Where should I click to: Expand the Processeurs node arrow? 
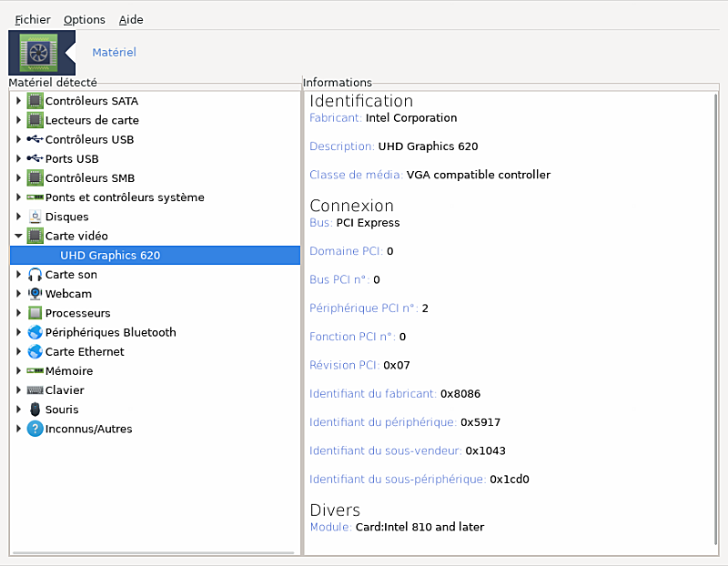(x=18, y=313)
